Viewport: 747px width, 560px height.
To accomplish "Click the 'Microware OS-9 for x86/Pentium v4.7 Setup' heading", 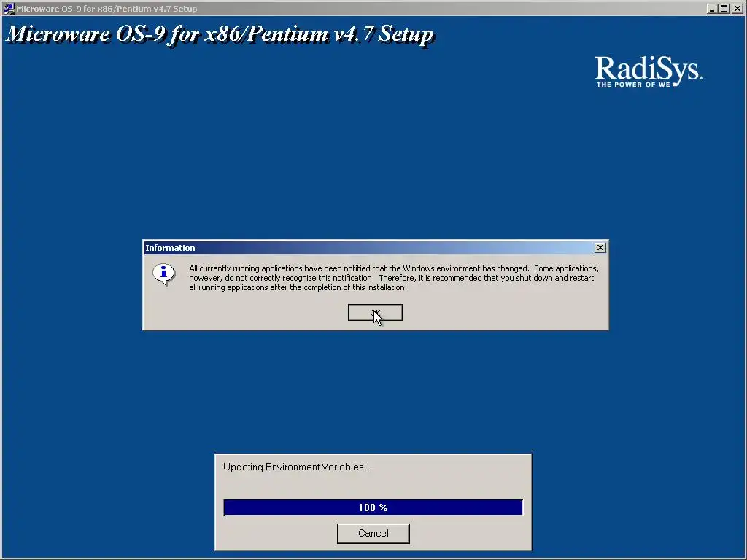I will pos(220,34).
